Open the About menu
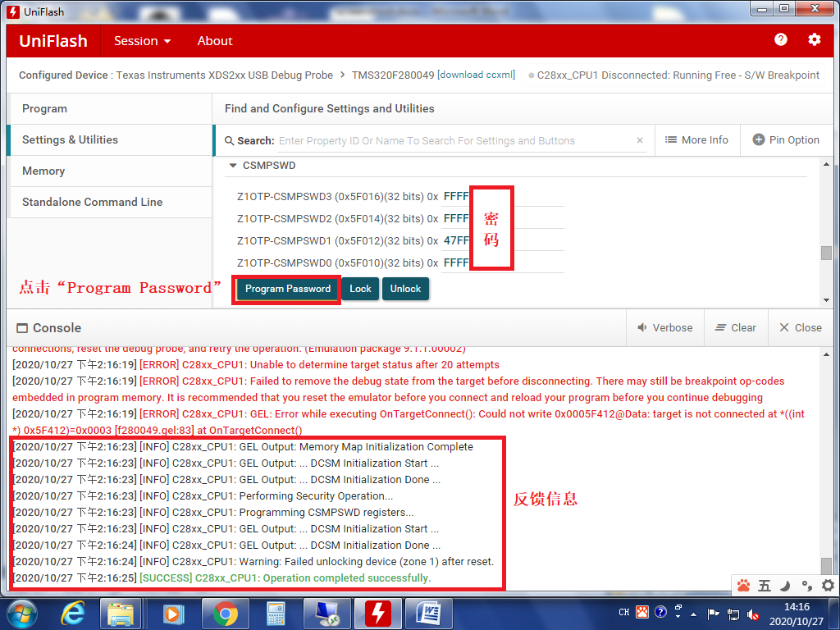 215,41
